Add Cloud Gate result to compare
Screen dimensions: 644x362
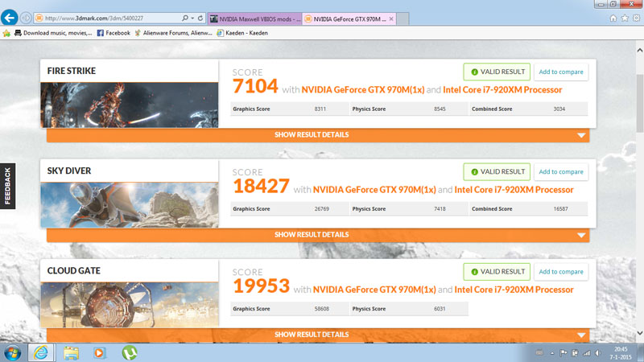[x=560, y=272]
